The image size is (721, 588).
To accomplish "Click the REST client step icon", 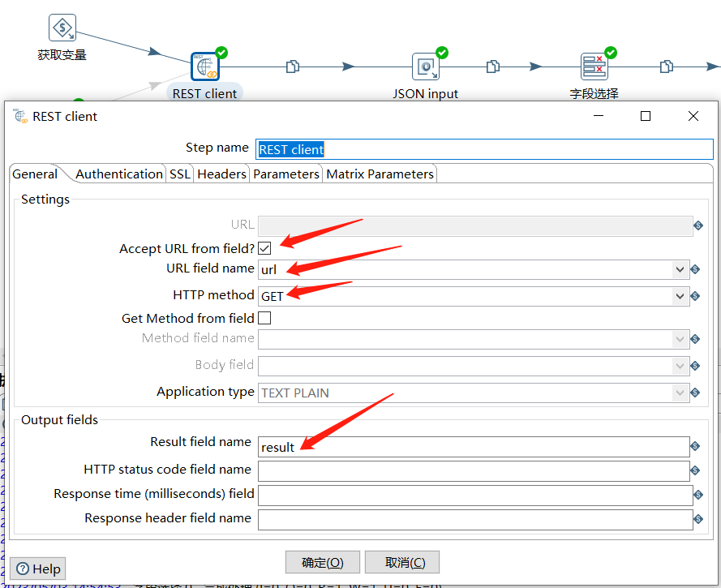I will pyautogui.click(x=204, y=66).
